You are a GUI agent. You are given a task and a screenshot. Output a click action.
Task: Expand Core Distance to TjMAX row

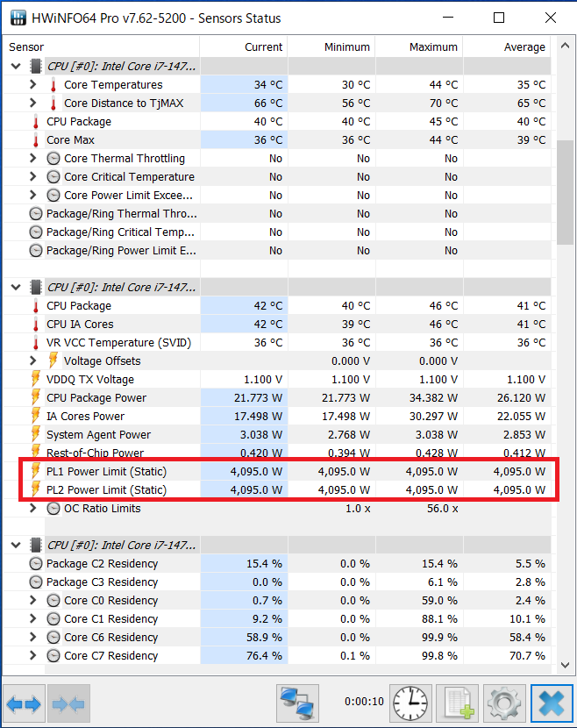click(33, 103)
